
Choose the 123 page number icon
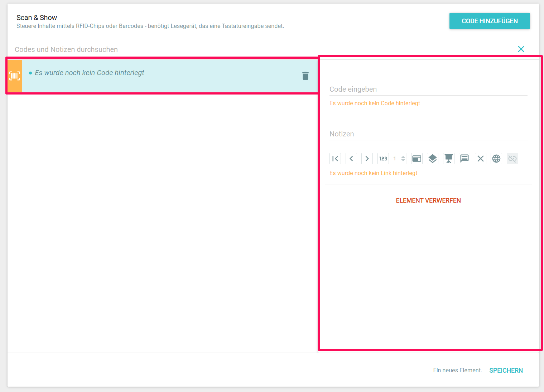pos(383,159)
